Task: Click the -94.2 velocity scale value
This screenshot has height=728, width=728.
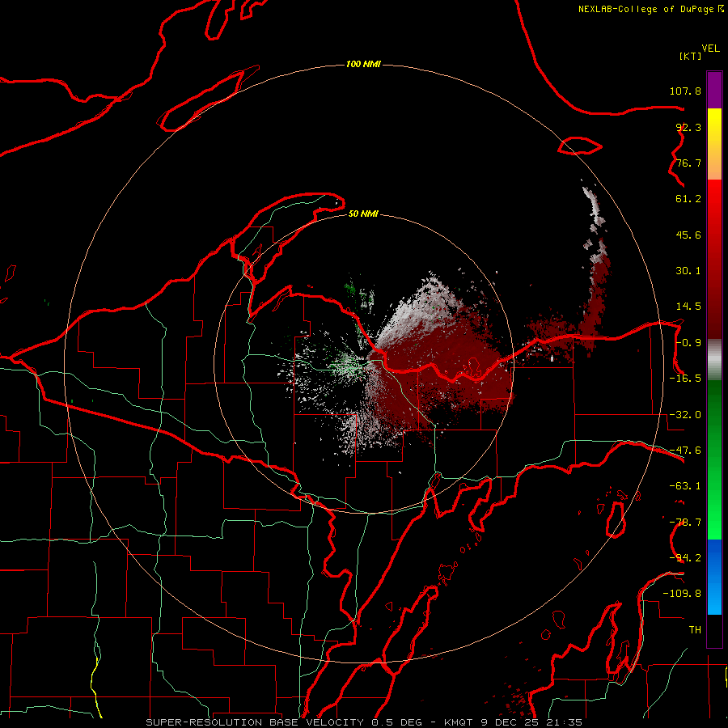Action: click(685, 558)
